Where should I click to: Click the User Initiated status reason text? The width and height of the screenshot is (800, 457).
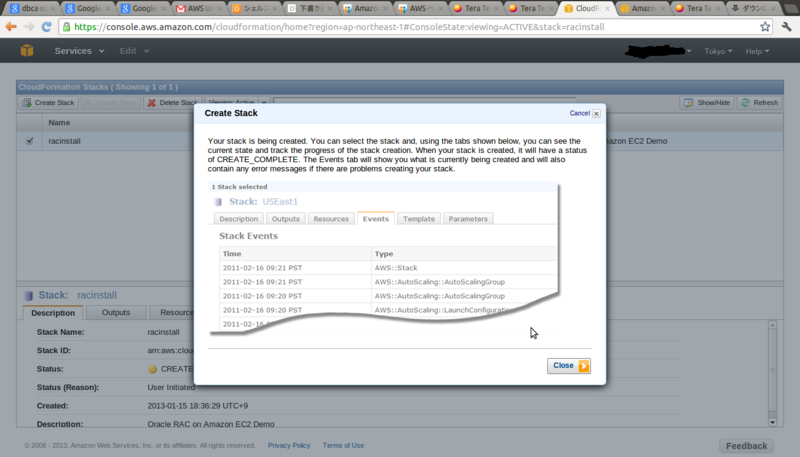(171, 387)
